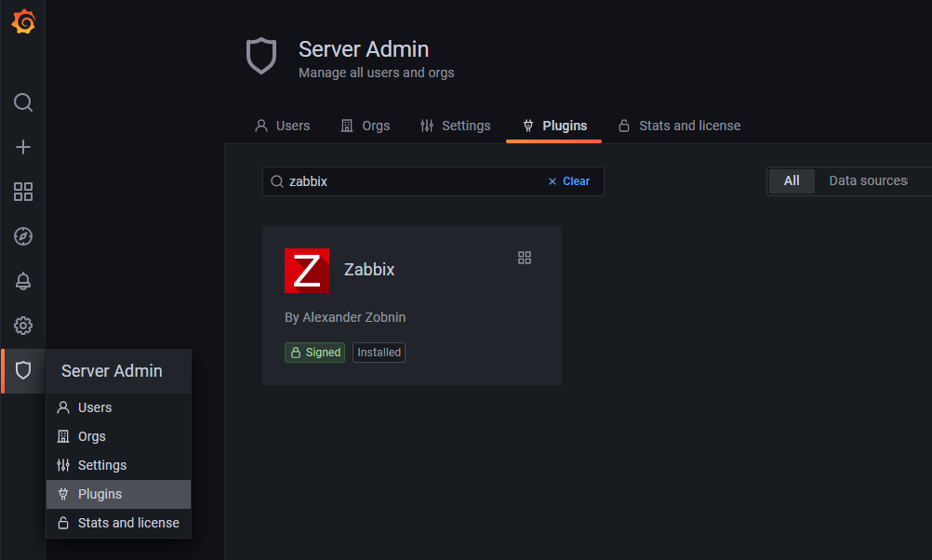The image size is (932, 560).
Task: Click the Zabbix red Z logo
Action: pyautogui.click(x=307, y=271)
